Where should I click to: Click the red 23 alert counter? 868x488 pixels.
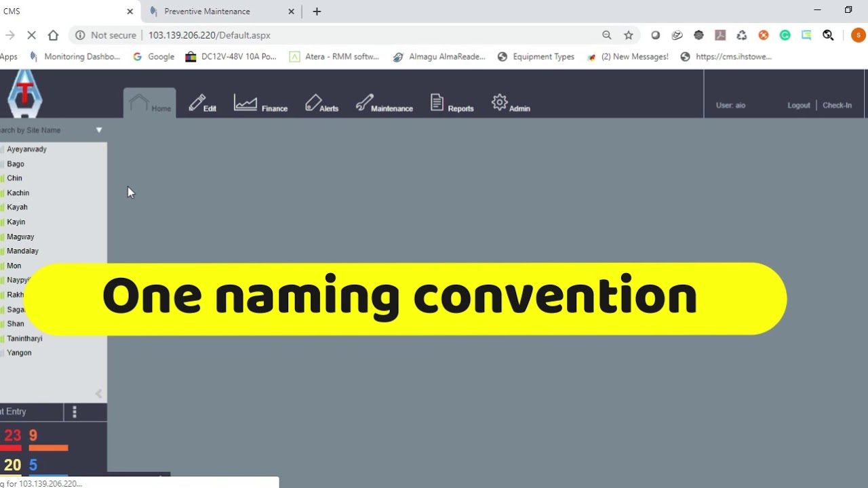point(12,436)
